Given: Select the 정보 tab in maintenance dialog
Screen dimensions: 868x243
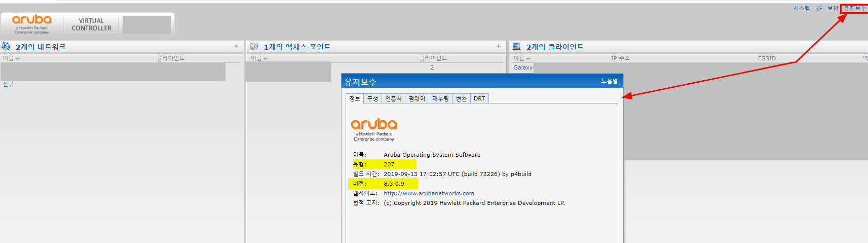Looking at the screenshot, I should pyautogui.click(x=355, y=98).
